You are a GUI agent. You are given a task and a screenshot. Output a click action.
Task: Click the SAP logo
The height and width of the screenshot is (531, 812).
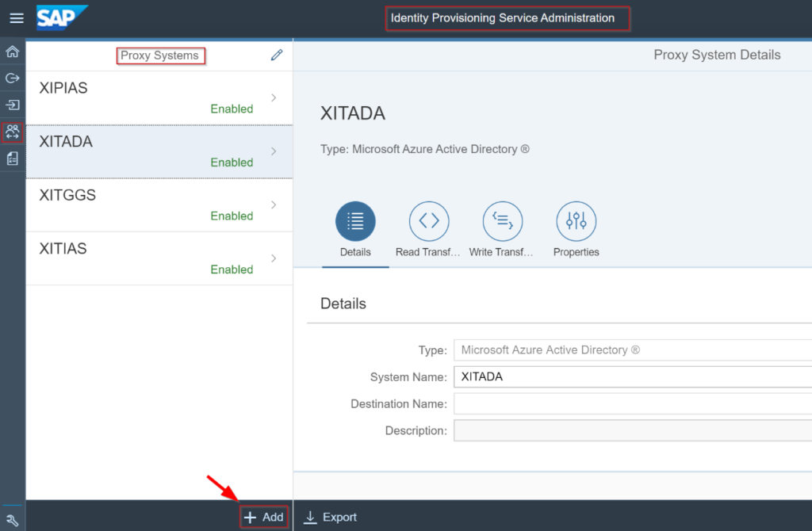click(62, 18)
